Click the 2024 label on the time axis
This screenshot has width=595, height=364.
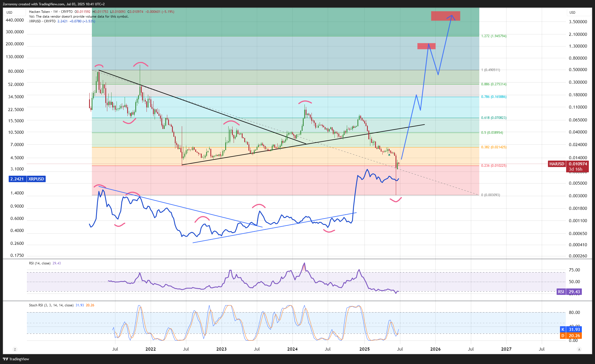coord(292,349)
